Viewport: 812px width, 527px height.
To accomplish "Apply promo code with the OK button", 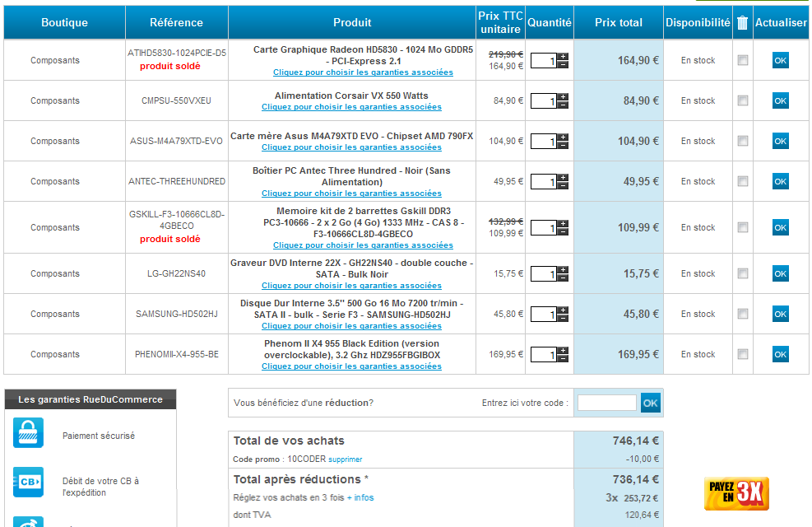I will click(650, 403).
